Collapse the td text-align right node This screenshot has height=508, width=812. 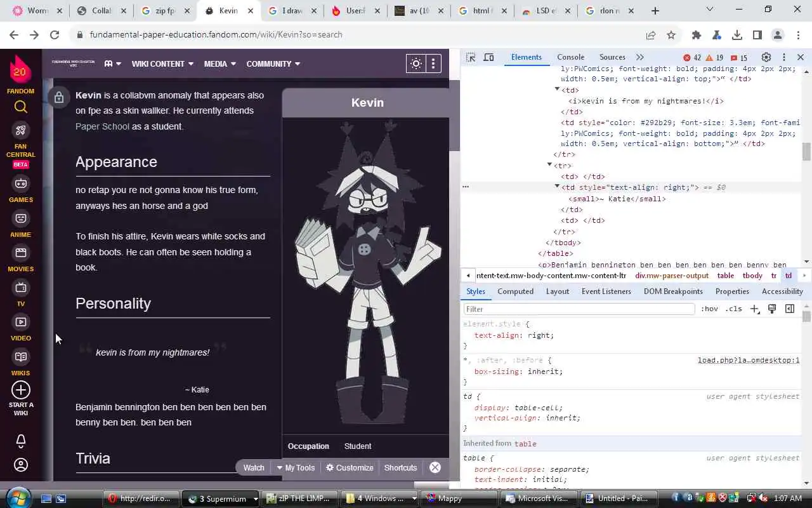pyautogui.click(x=557, y=187)
